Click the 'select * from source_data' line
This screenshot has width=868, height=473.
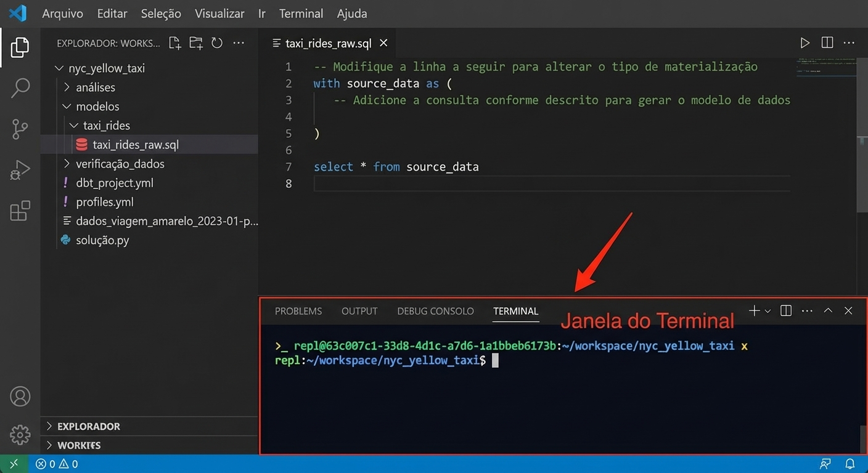coord(396,167)
